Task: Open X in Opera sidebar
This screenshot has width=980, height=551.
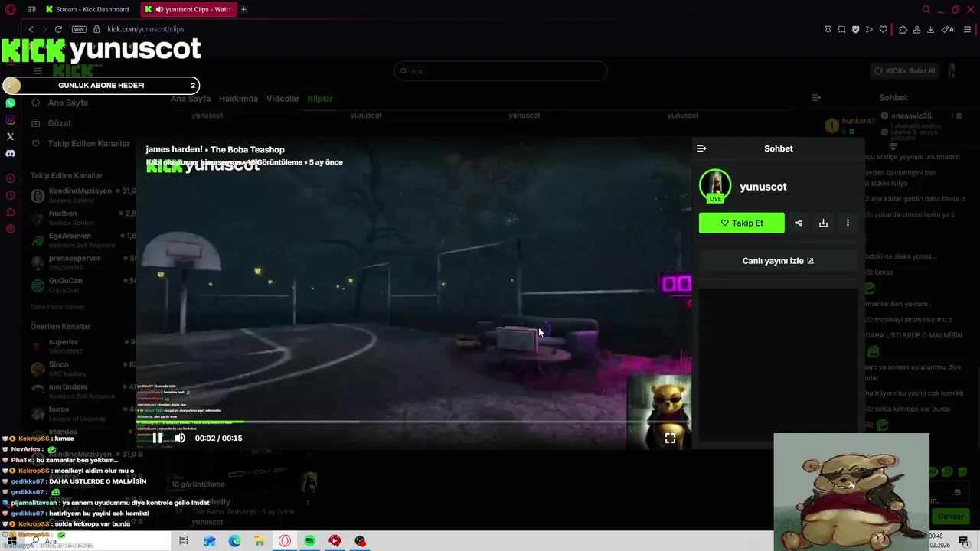Action: pyautogui.click(x=10, y=136)
